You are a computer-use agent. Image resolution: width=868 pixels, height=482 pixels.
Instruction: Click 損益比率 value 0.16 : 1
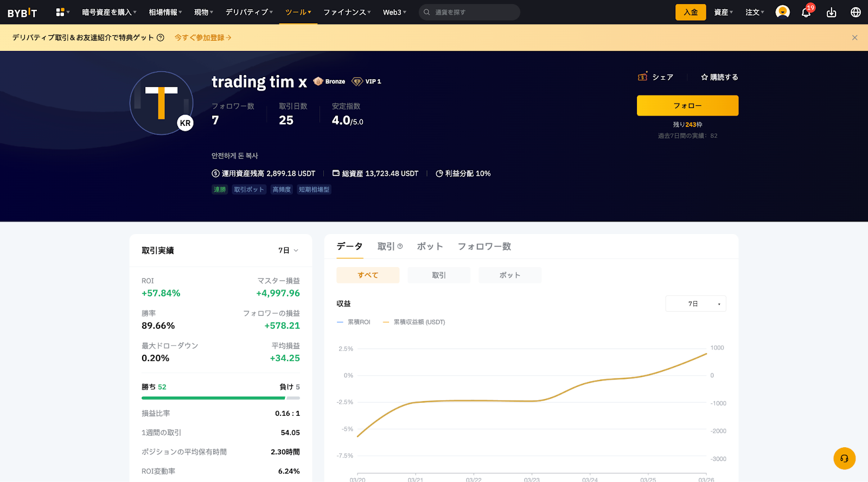point(288,414)
